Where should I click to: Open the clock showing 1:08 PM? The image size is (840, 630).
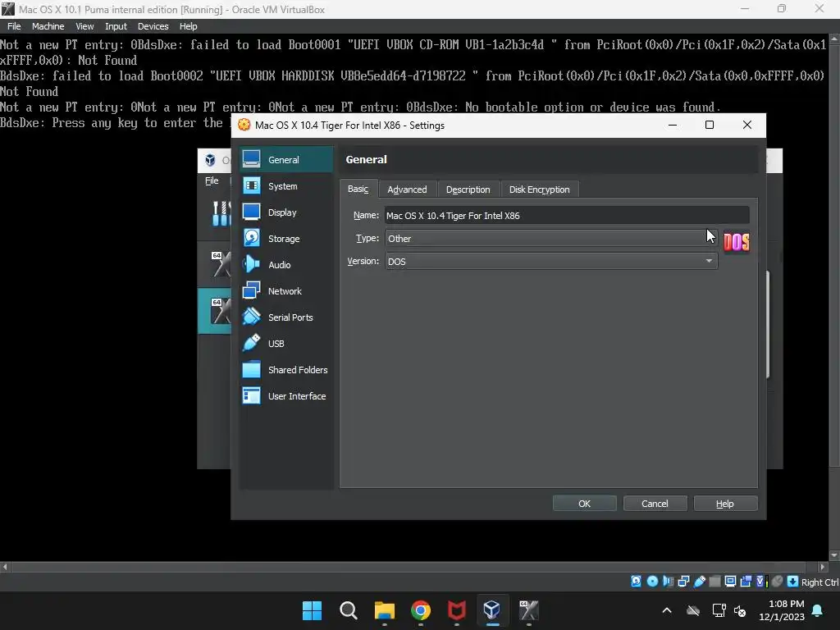point(782,610)
